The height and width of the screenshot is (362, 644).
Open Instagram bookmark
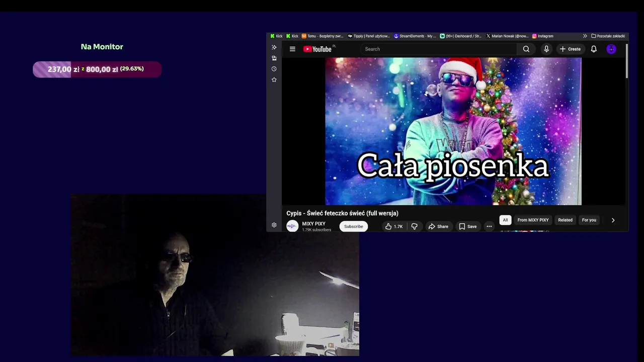543,36
